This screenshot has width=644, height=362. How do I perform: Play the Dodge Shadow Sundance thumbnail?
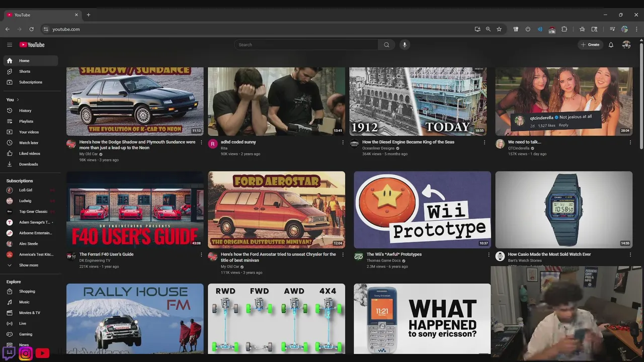[x=135, y=102]
